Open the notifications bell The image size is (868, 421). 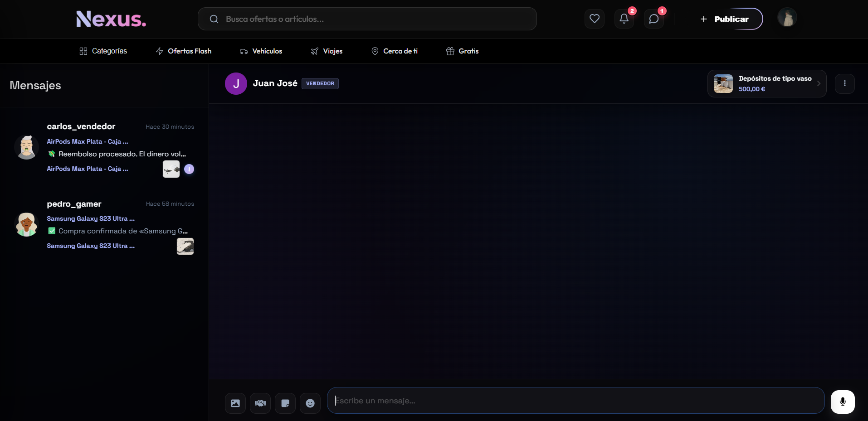624,19
